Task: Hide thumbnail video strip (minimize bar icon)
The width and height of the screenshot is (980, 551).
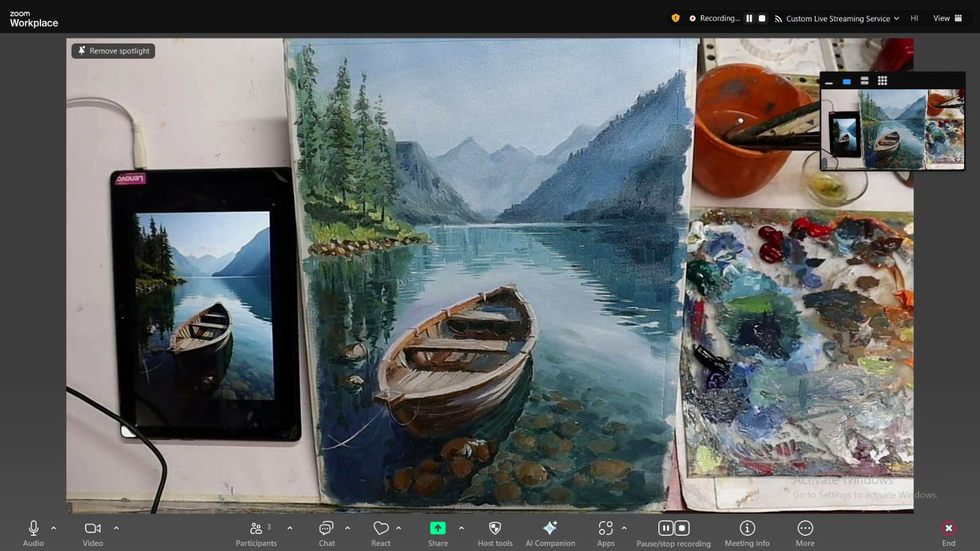Action: point(829,81)
